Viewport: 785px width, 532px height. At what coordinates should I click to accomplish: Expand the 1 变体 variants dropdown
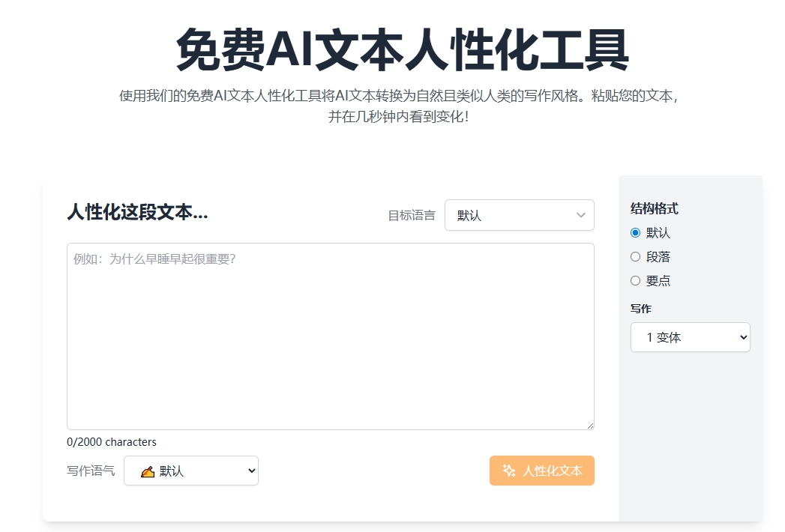tap(690, 337)
